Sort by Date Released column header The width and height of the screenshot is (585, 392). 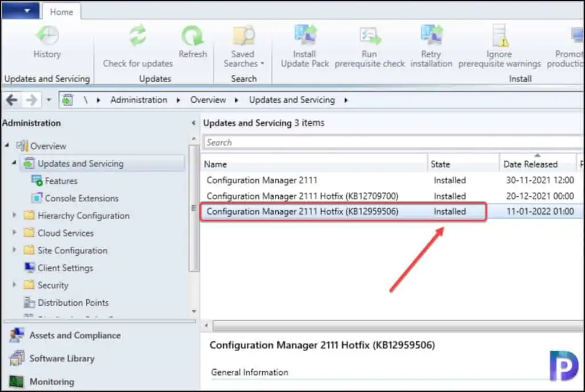point(538,164)
